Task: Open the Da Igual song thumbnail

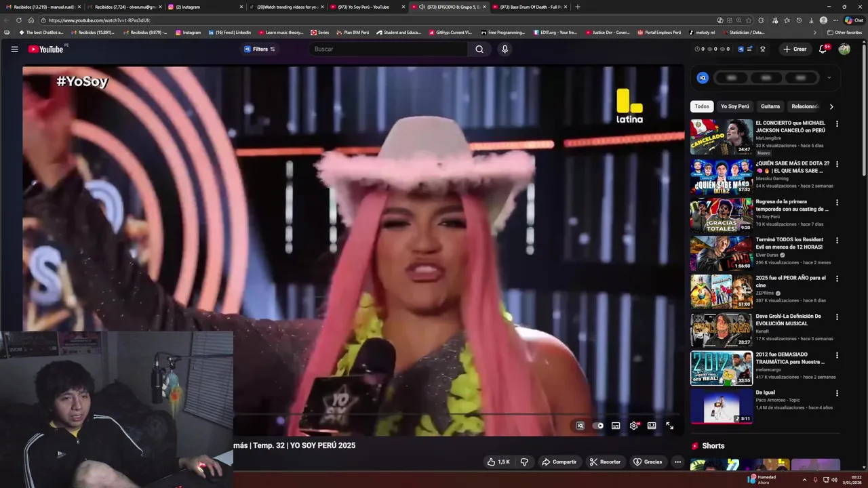Action: point(722,405)
